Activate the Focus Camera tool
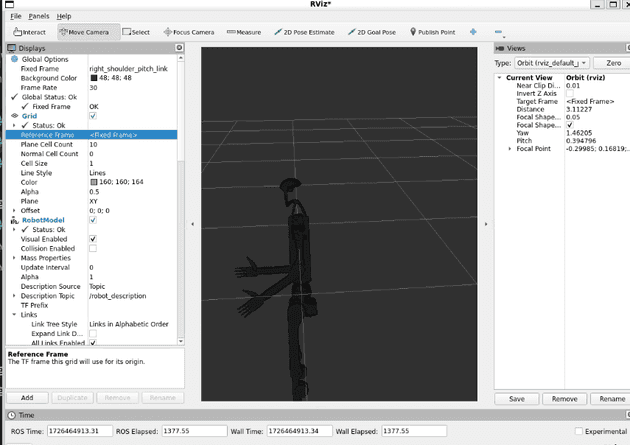The image size is (630, 445). [189, 32]
